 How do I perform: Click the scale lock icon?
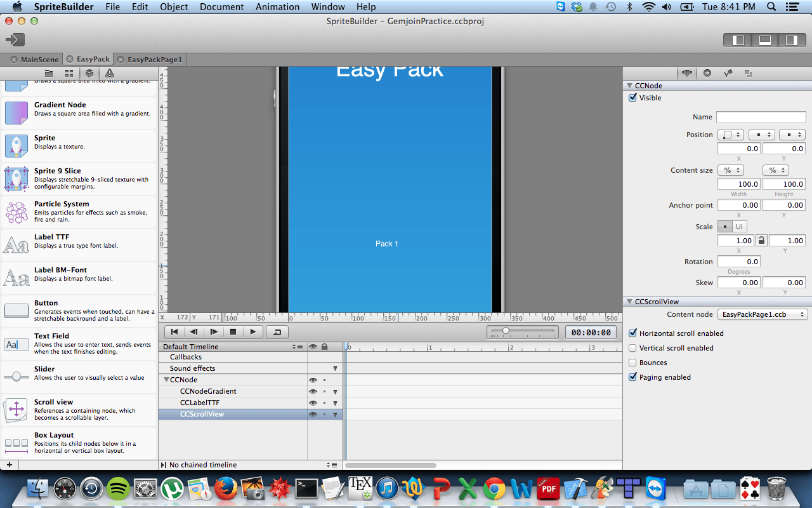[x=761, y=241]
